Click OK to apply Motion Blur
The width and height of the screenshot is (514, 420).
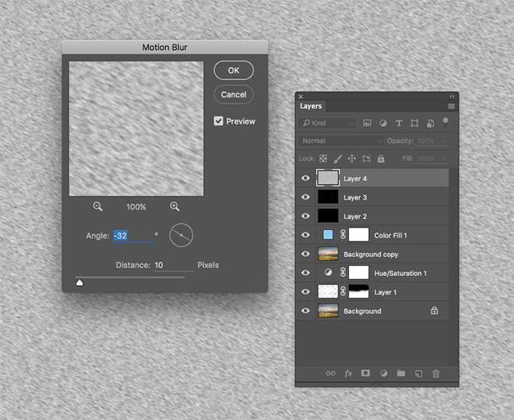pos(234,69)
